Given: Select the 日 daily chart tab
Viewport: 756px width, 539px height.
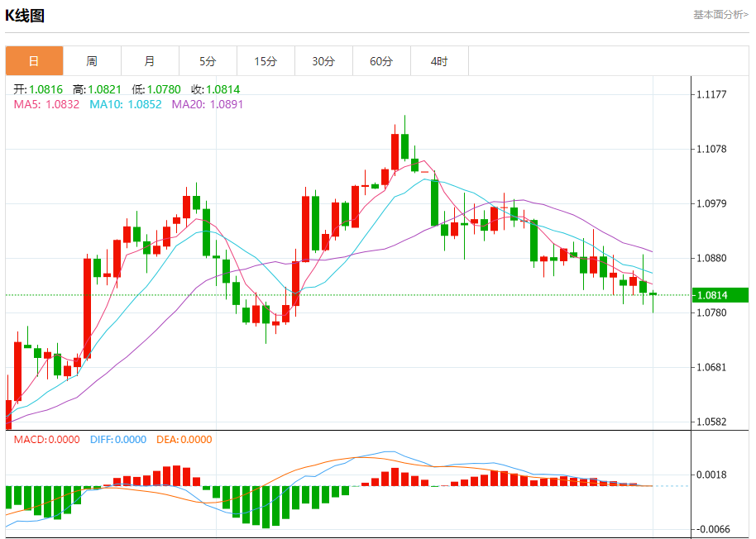Looking at the screenshot, I should (34, 61).
